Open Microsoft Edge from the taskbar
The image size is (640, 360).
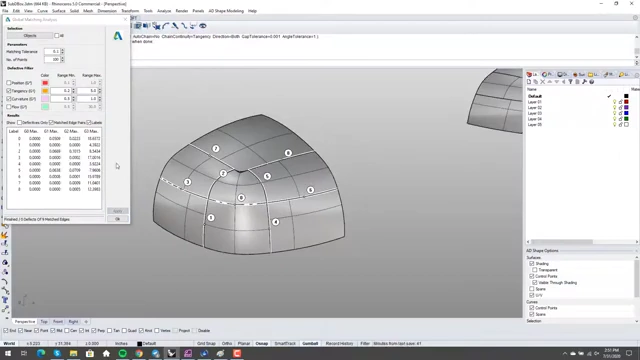point(41,353)
